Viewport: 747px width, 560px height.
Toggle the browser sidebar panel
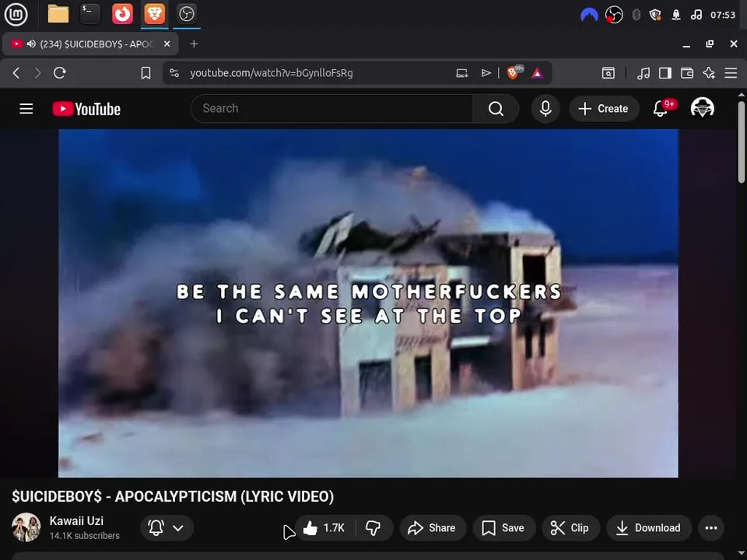click(x=665, y=73)
